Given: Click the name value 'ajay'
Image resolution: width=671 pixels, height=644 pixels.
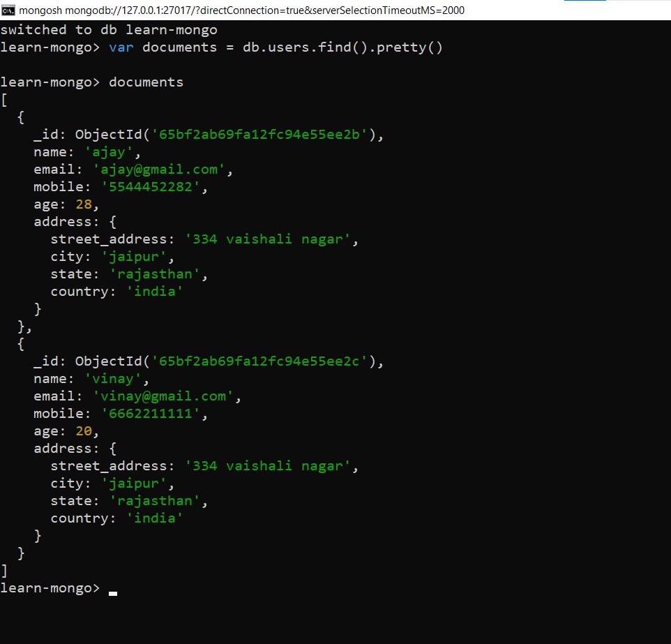Looking at the screenshot, I should coord(109,152).
